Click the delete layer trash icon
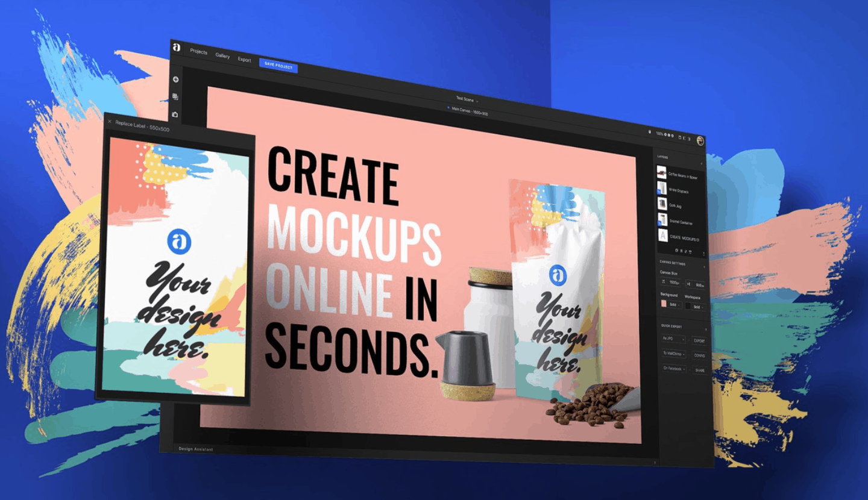The height and width of the screenshot is (500, 868). point(690,251)
